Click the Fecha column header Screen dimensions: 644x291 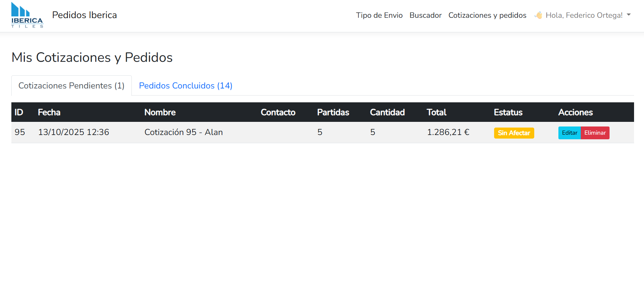click(x=49, y=112)
